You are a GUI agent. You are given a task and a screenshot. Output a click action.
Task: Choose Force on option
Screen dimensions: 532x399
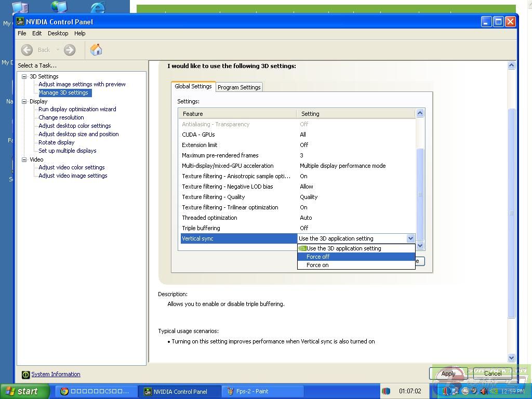tap(317, 265)
